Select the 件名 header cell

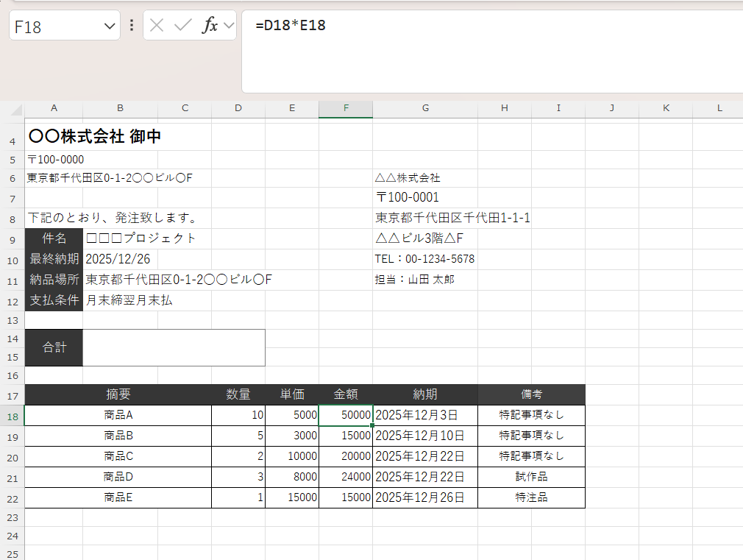pos(54,238)
